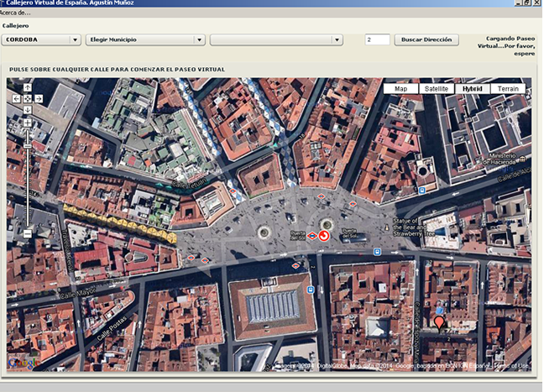Click the Ministerio de Hacienda building icon
The width and height of the screenshot is (544, 392).
tap(522, 159)
